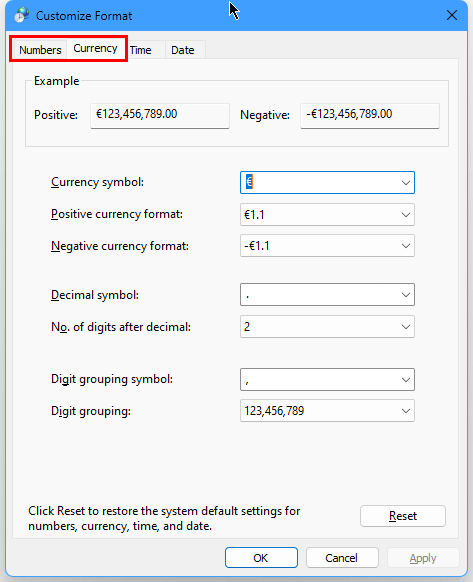Open No. of digits after decimal dropdown
Viewport: 473px width, 582px height.
tap(327, 327)
